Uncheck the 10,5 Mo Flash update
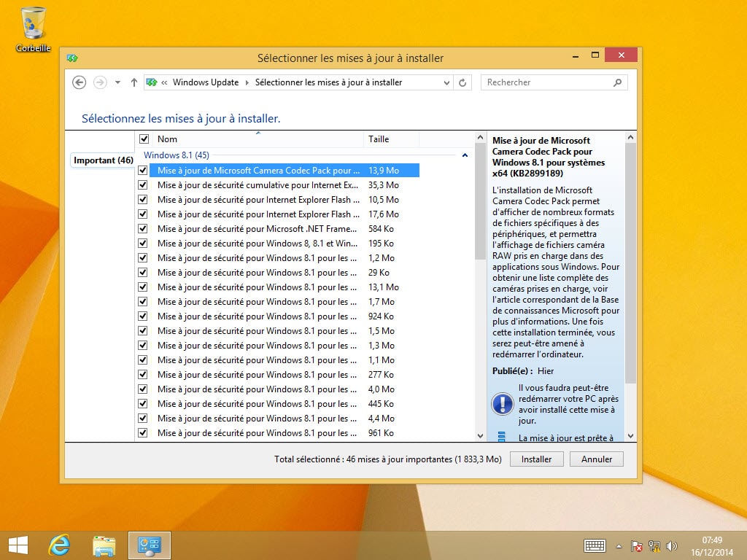Viewport: 747px width, 560px height. [142, 200]
